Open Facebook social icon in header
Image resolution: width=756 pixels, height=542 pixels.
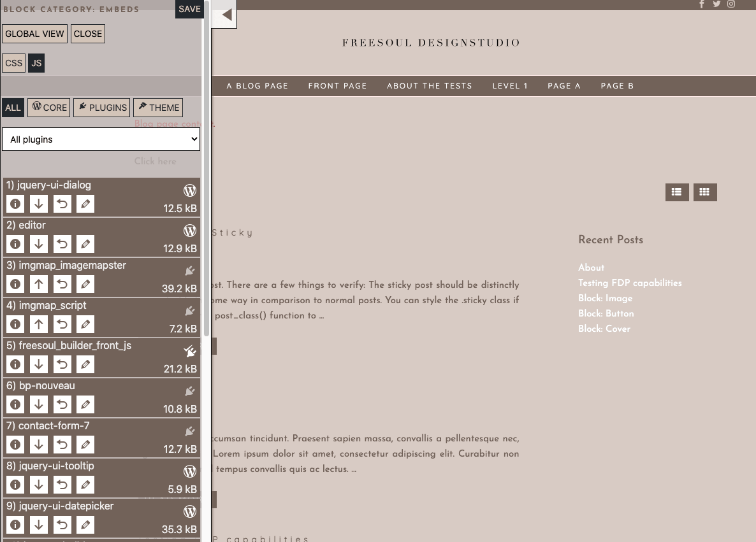pyautogui.click(x=702, y=4)
